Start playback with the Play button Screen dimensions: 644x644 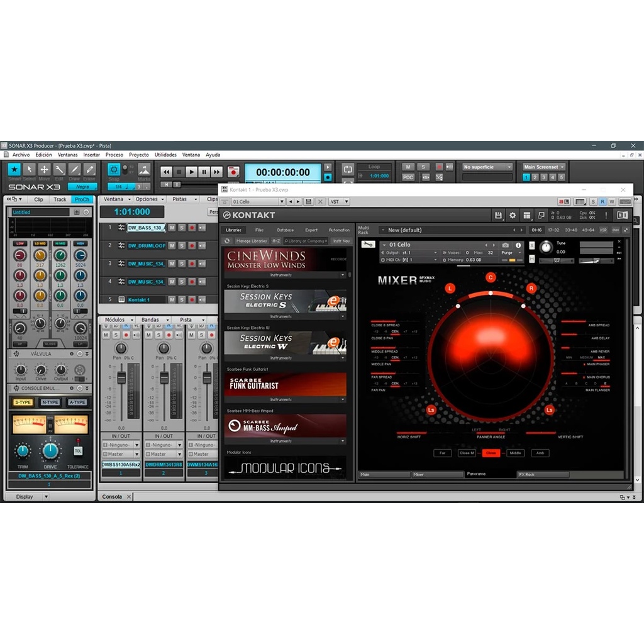(x=191, y=172)
